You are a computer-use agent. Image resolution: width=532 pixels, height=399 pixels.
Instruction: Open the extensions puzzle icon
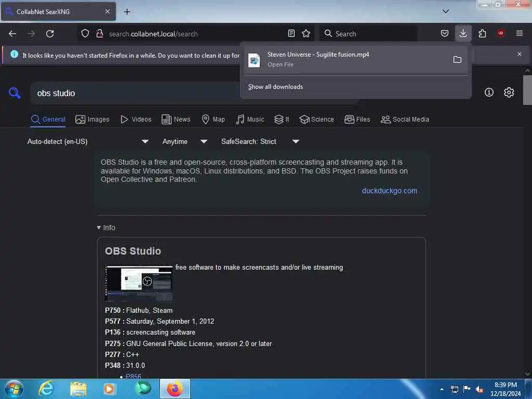coord(482,33)
